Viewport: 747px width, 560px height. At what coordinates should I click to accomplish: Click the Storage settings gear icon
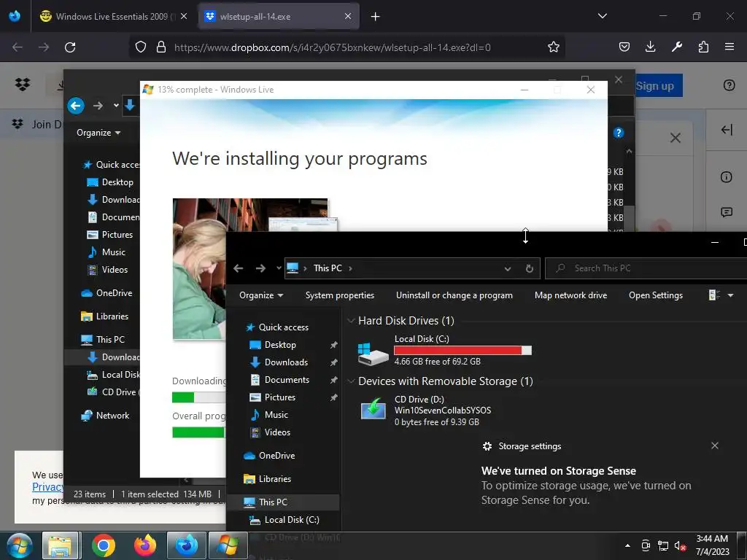[487, 446]
